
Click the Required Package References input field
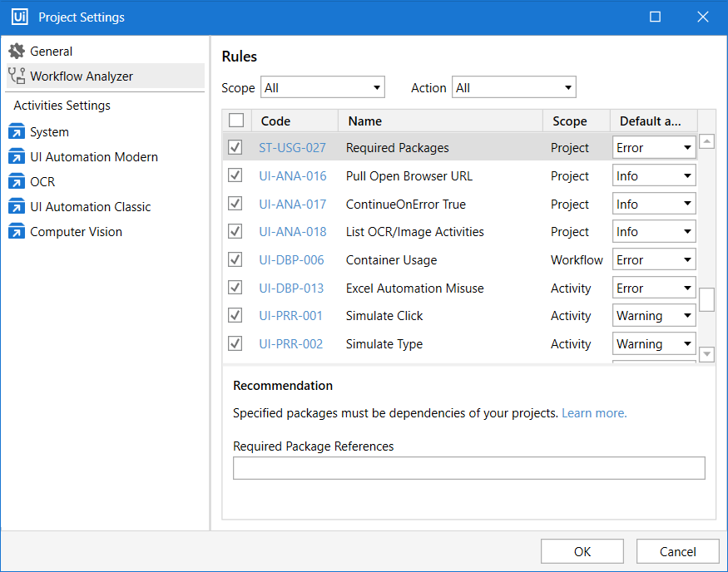tap(468, 468)
